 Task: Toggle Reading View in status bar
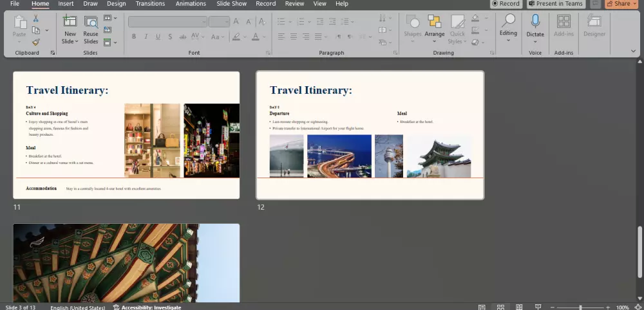(x=519, y=307)
